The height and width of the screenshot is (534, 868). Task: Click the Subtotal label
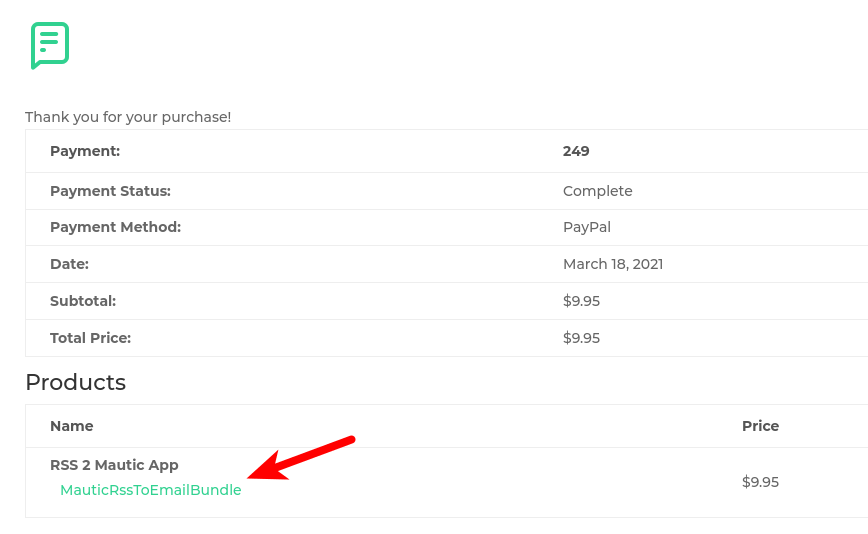83,301
